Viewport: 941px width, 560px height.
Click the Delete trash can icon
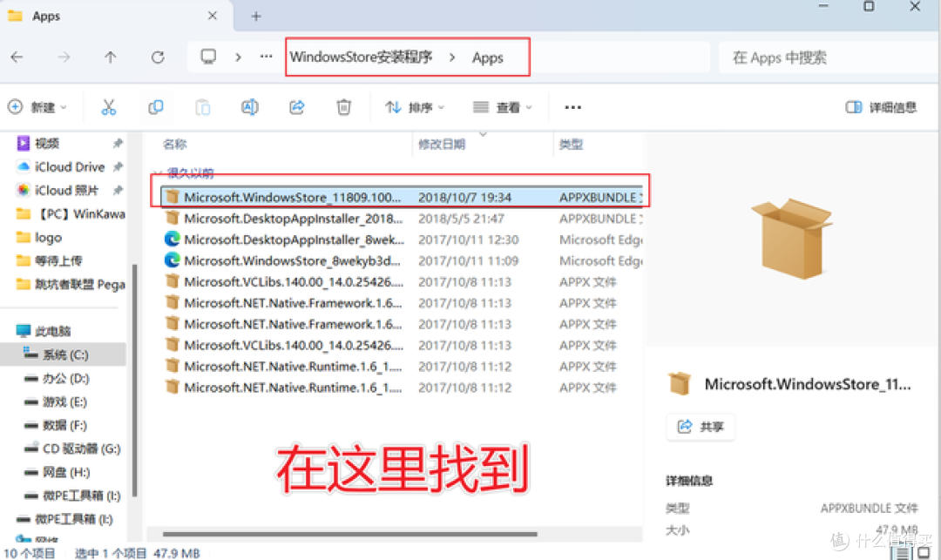click(x=343, y=107)
